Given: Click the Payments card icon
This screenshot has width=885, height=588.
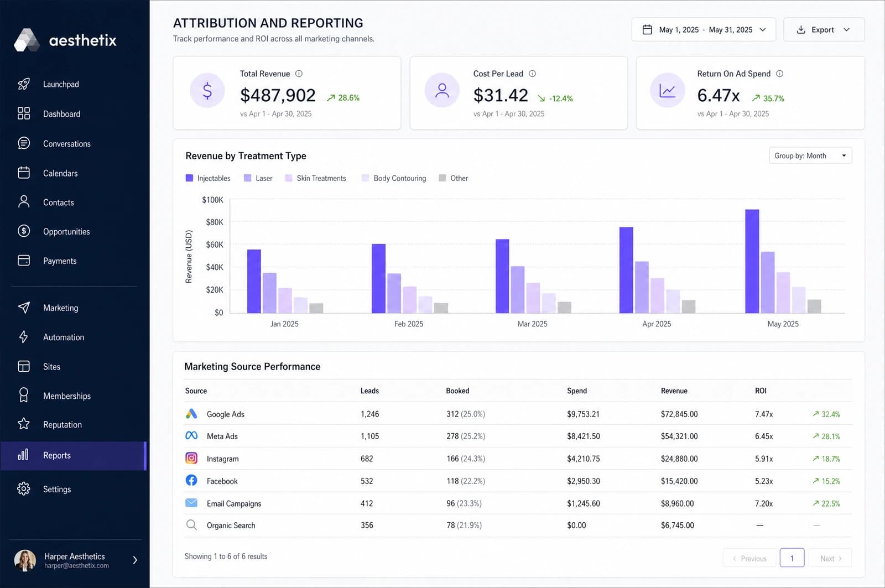Looking at the screenshot, I should click(24, 261).
